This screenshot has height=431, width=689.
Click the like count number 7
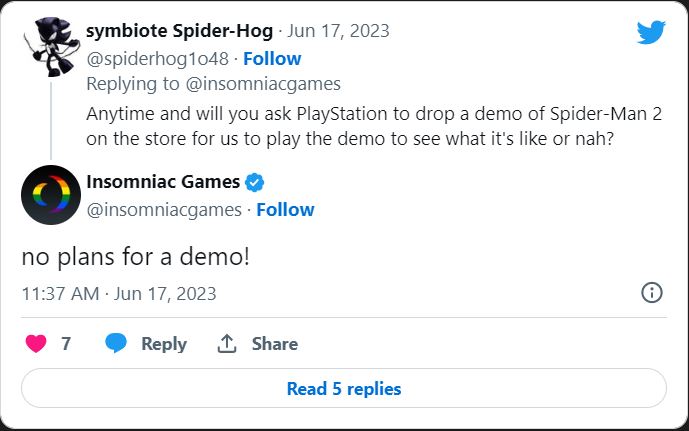point(66,343)
